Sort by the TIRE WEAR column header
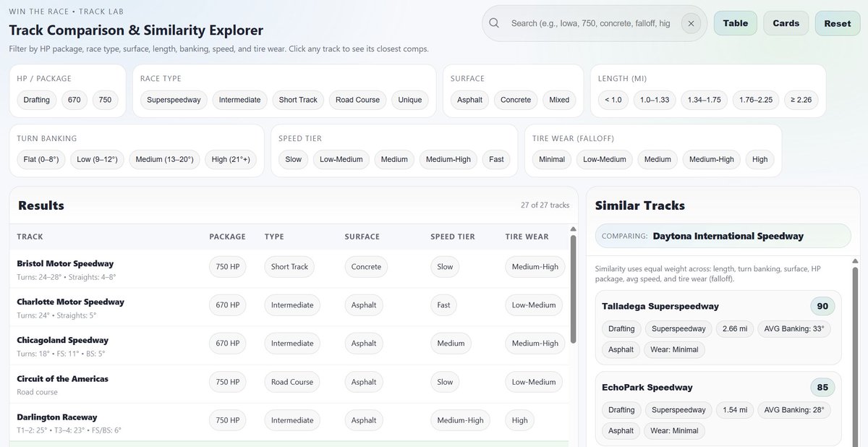868x447 pixels. click(527, 237)
